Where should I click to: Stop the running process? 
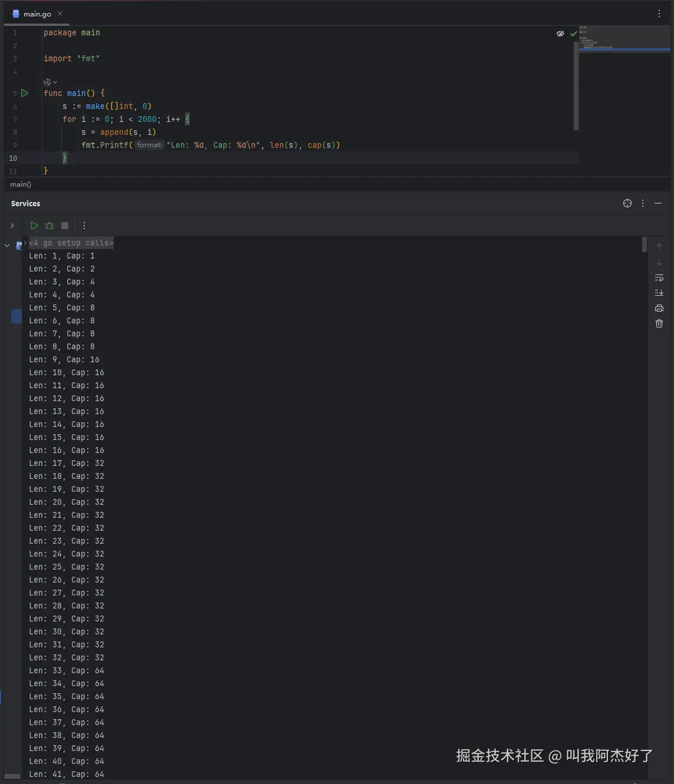65,226
